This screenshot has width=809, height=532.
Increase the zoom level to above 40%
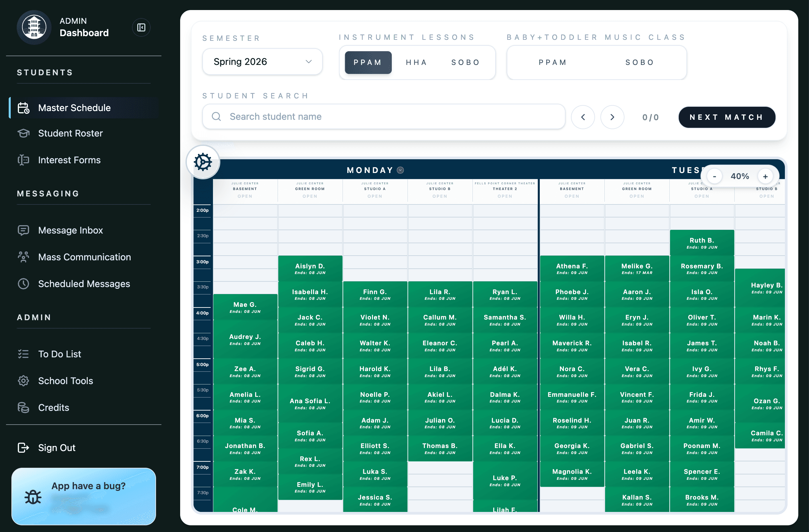[765, 176]
